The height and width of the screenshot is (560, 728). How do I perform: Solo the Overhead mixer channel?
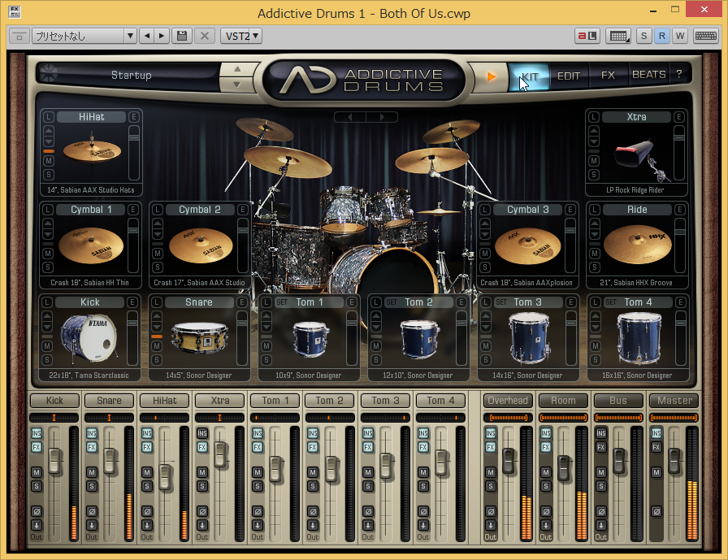click(x=491, y=486)
